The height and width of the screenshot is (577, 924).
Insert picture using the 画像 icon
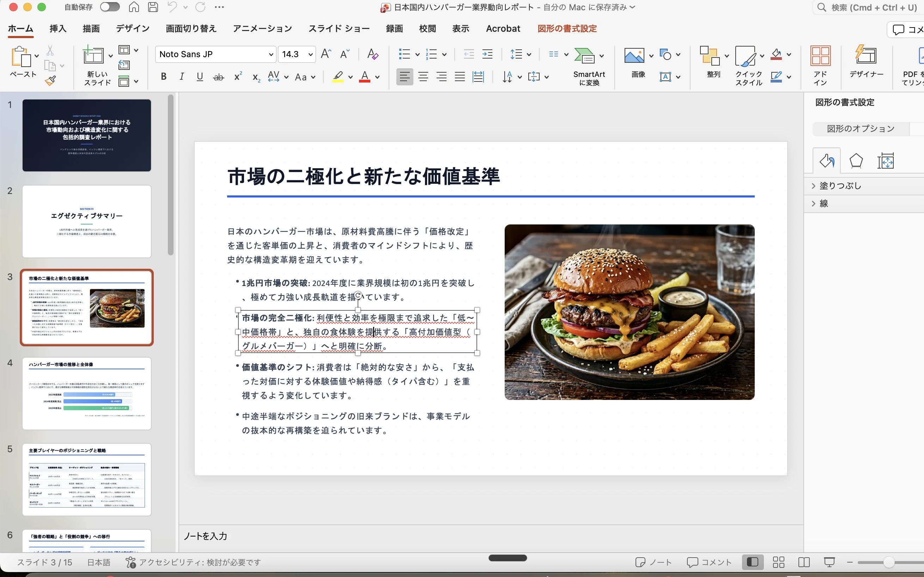point(634,56)
